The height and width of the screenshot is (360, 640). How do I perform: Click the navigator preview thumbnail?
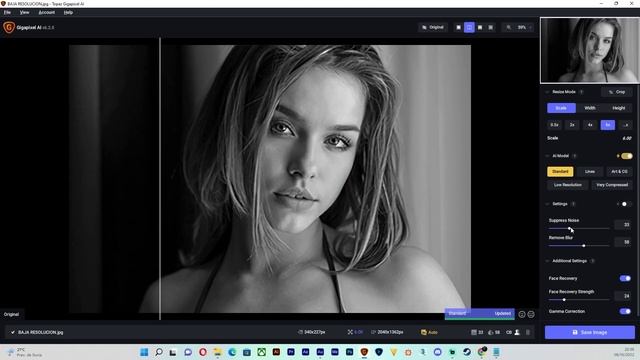(589, 50)
